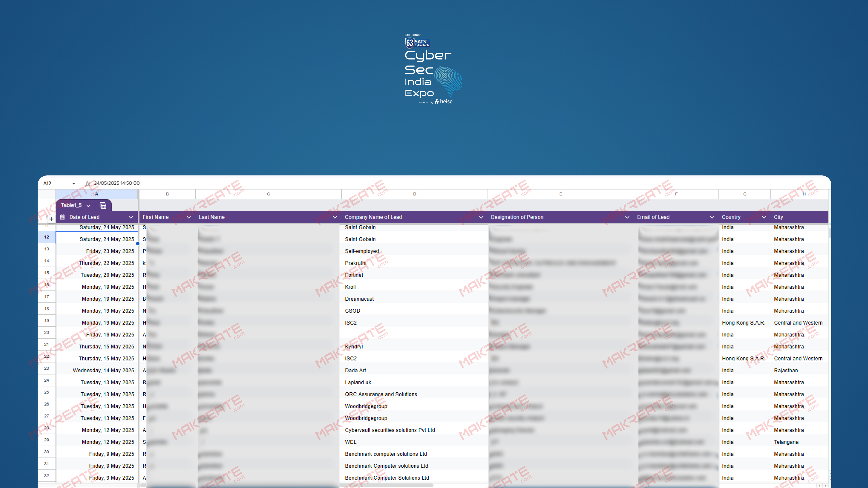The width and height of the screenshot is (868, 488).
Task: Open the Date of Lead filter dropdown
Action: [x=131, y=217]
